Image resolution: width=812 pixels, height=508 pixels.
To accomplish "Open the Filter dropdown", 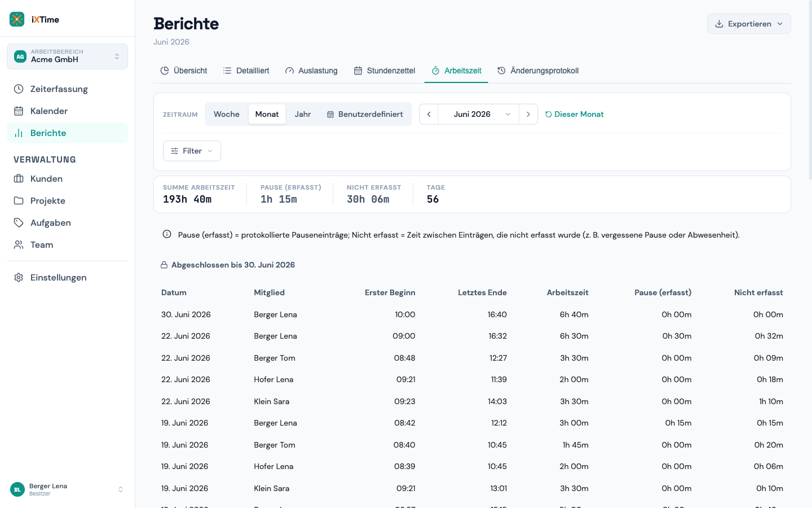I will click(192, 151).
